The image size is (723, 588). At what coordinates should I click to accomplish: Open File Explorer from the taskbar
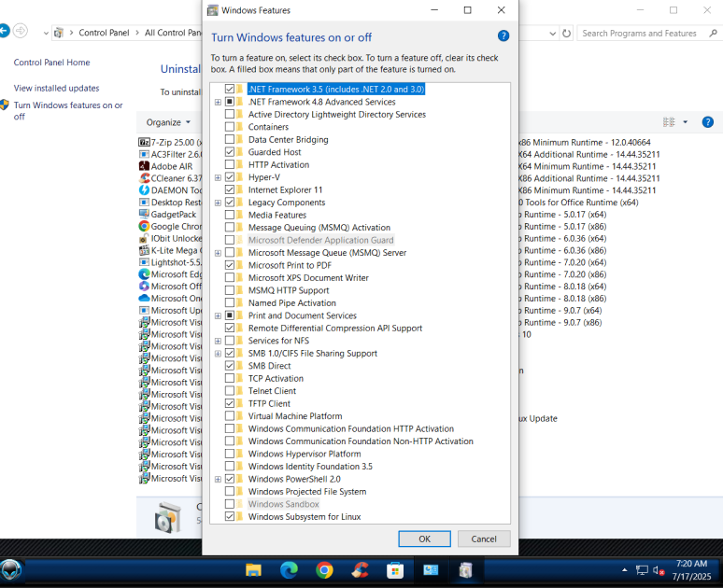(x=253, y=570)
